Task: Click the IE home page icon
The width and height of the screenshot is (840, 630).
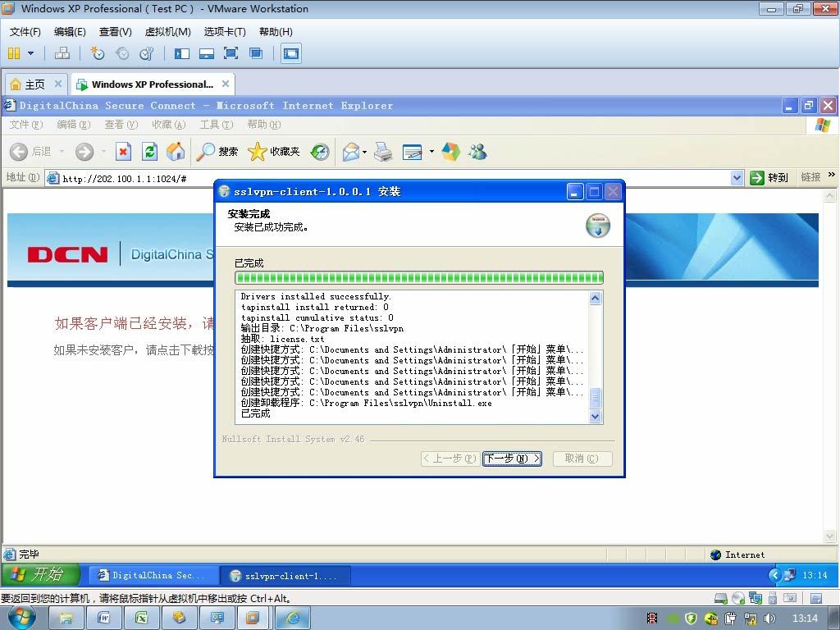Action: 176,152
